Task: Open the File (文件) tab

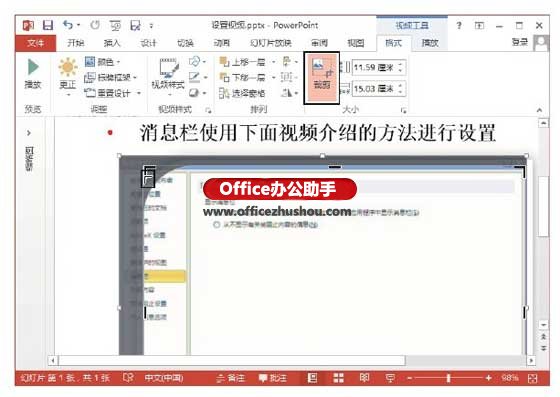Action: [36, 43]
